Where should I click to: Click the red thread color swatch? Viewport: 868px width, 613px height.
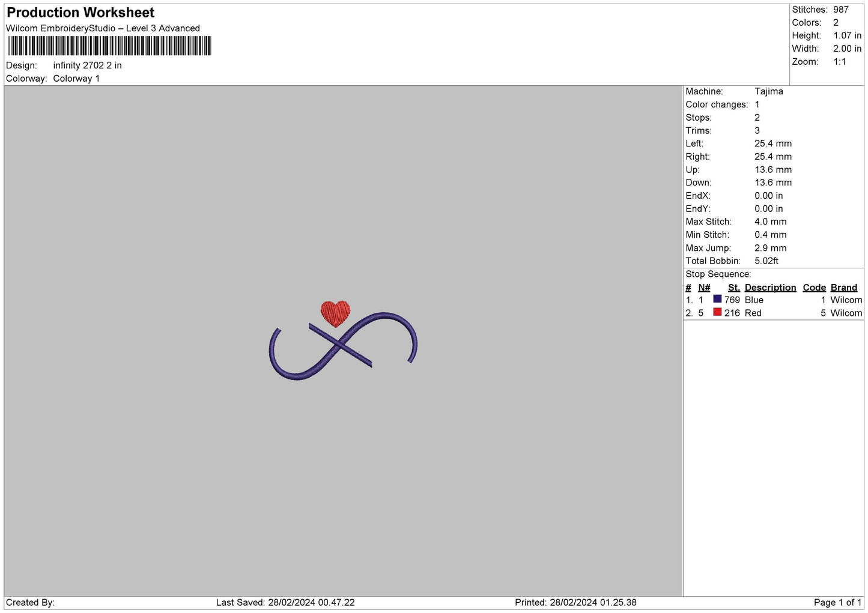(717, 312)
